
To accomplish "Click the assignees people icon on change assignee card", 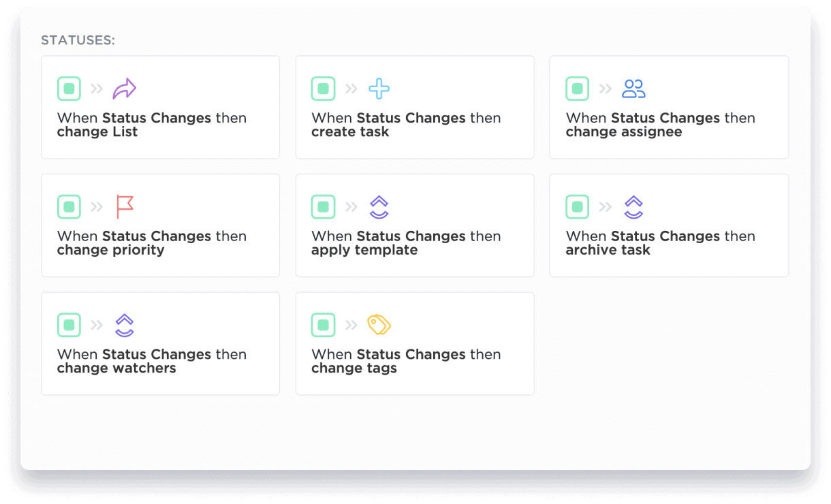I will coord(633,88).
